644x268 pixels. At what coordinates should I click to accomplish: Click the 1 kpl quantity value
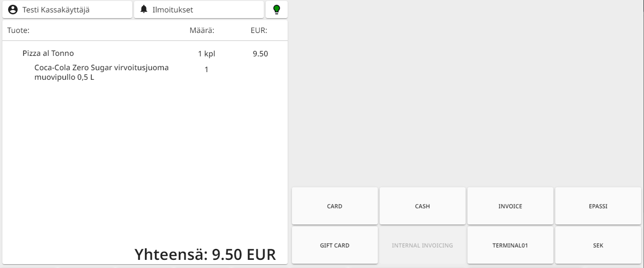point(207,54)
